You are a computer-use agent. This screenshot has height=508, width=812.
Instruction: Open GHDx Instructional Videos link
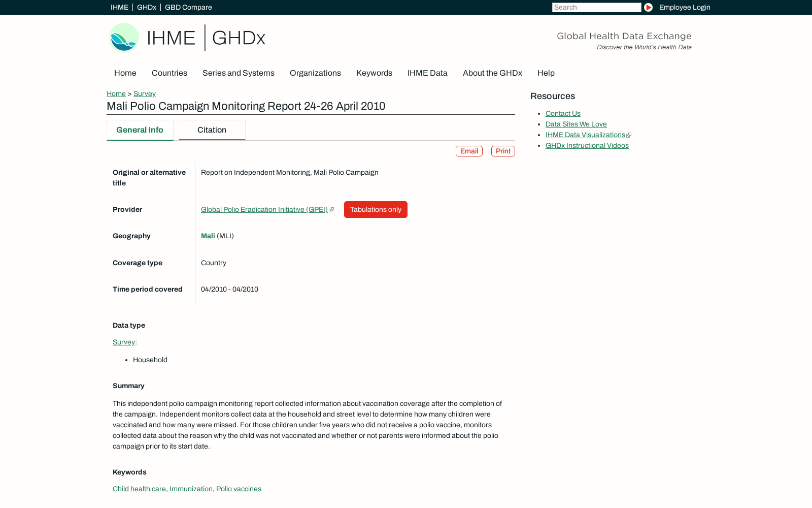click(x=587, y=146)
